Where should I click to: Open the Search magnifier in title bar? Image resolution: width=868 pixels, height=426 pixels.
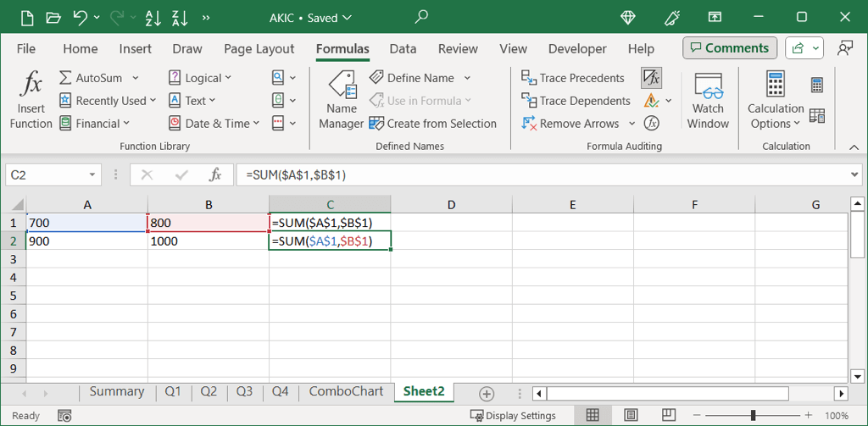pyautogui.click(x=421, y=17)
